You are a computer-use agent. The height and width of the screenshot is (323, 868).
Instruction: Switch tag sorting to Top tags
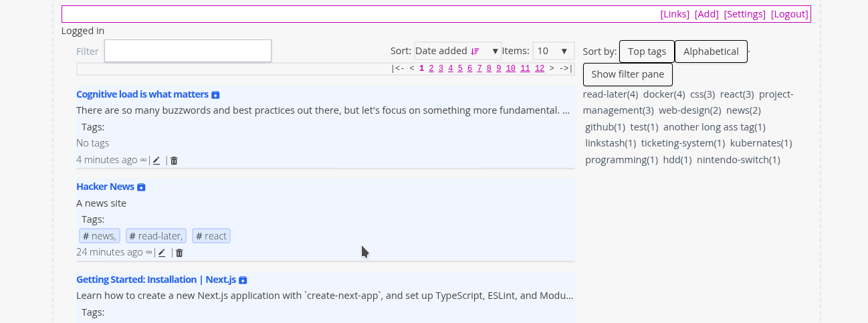pyautogui.click(x=647, y=51)
